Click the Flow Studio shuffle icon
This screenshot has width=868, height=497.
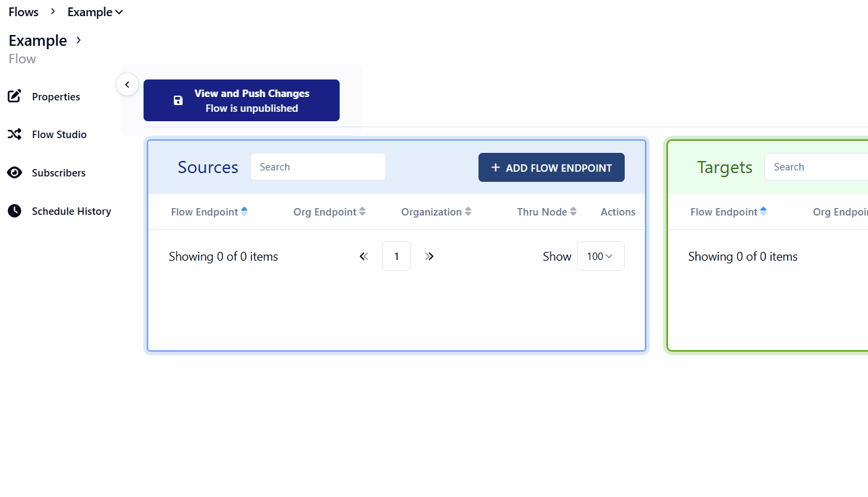pyautogui.click(x=14, y=135)
